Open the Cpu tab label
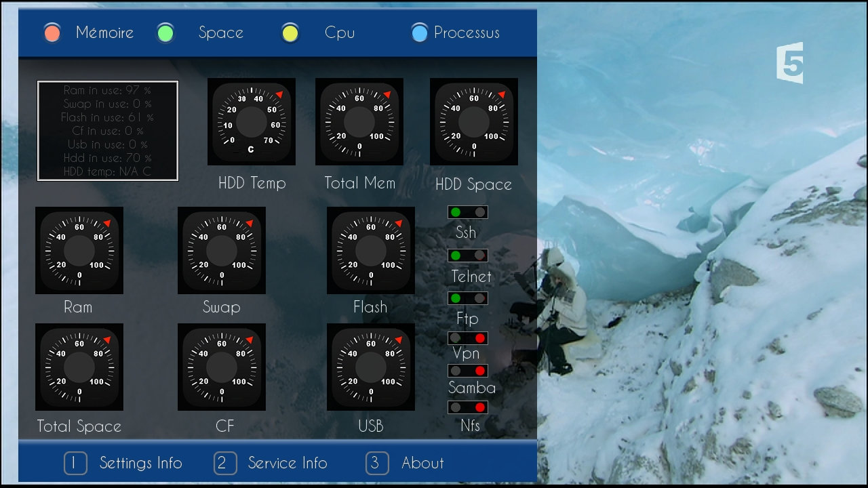Image resolution: width=868 pixels, height=488 pixels. click(340, 33)
